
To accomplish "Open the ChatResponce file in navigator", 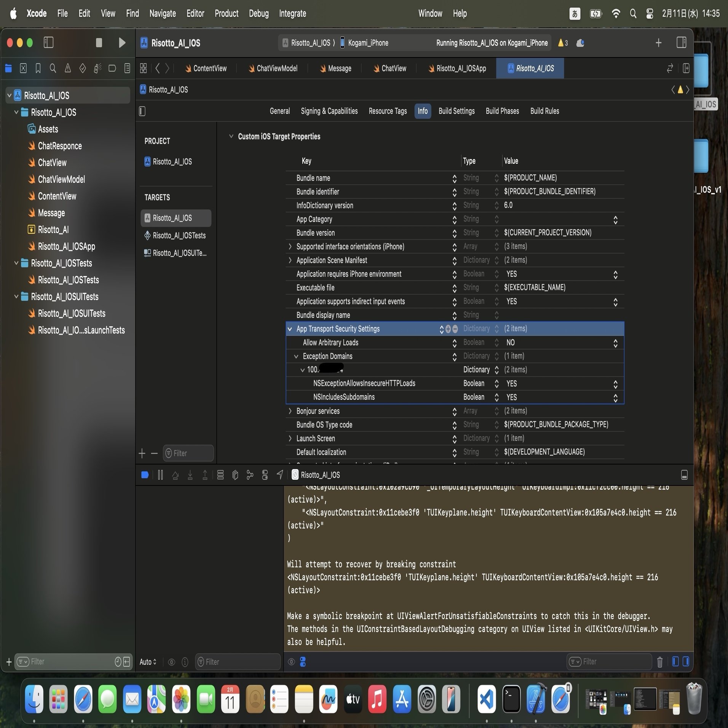I will (60, 146).
